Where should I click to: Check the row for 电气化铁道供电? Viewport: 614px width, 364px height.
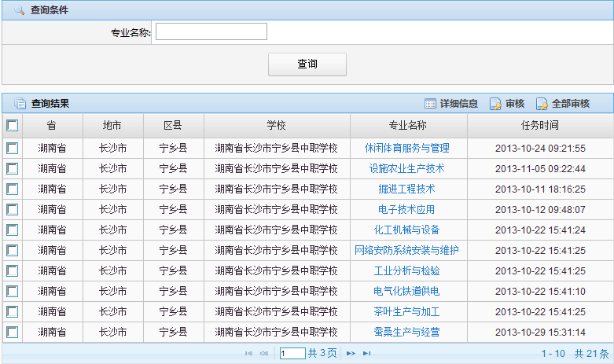point(12,291)
